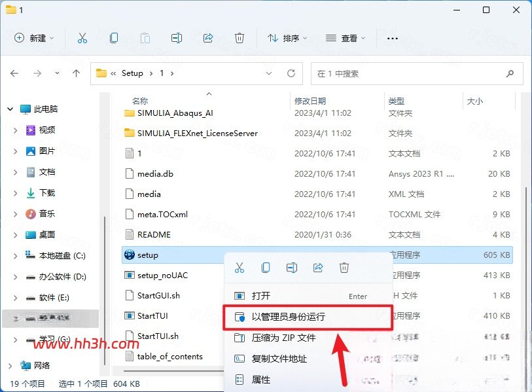Choose 压缩为 ZIP 文件 from the context menu

point(308,338)
